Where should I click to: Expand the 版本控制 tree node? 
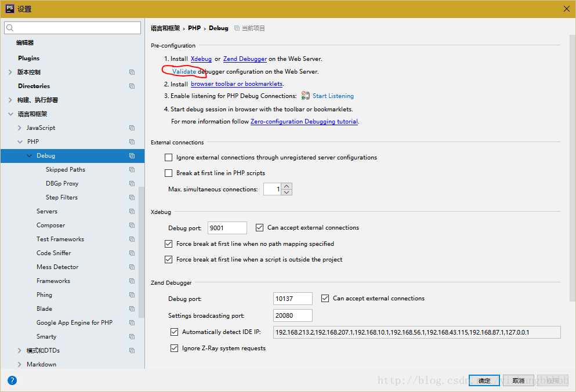[10, 72]
